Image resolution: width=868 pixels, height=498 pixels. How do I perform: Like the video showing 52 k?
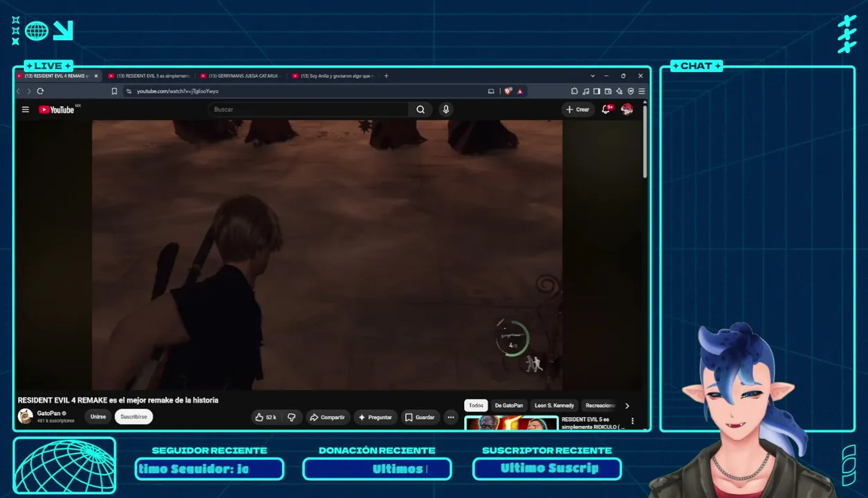tap(266, 417)
